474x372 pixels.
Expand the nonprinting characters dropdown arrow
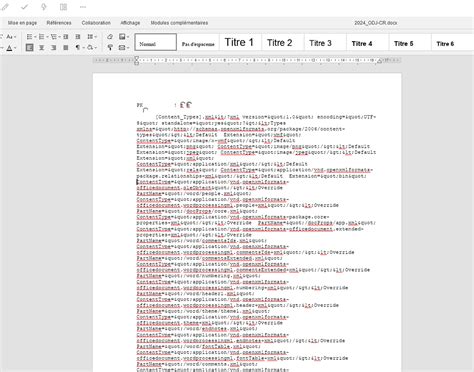[83, 48]
